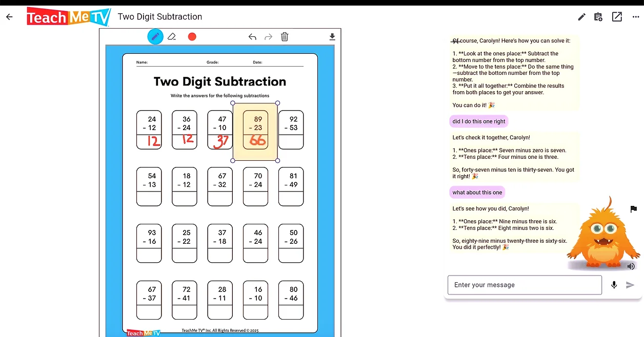Click the 'what about this one' message
Viewport: 644px width, 337px height.
477,193
